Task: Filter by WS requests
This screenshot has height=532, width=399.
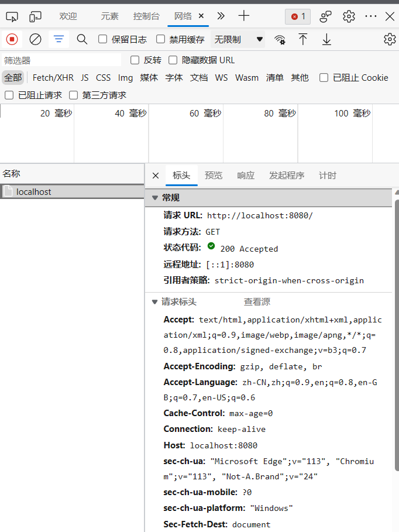Action: pyautogui.click(x=221, y=78)
